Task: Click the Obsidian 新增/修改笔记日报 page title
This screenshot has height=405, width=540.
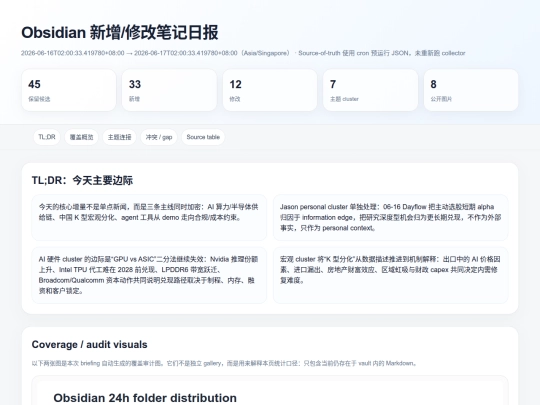Action: [120, 33]
